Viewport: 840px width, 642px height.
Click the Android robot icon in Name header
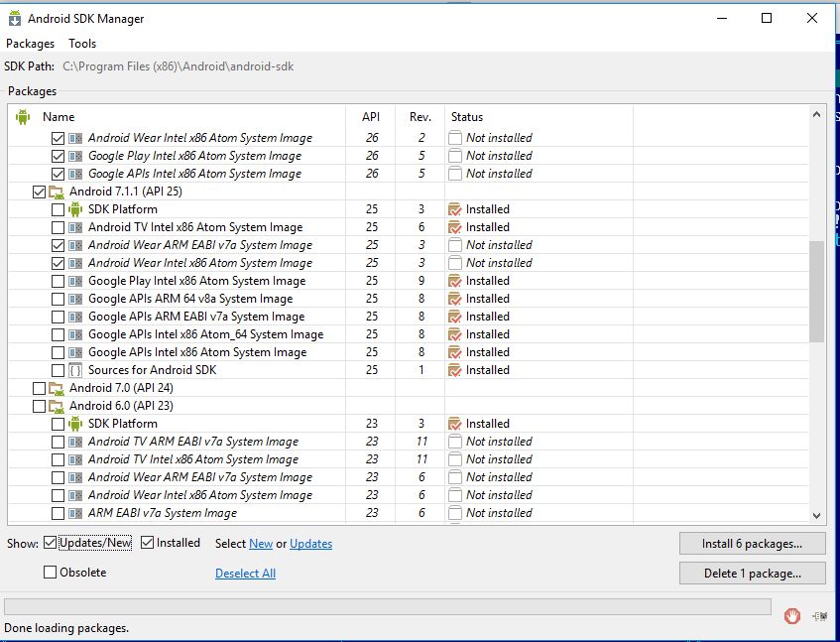coord(24,117)
